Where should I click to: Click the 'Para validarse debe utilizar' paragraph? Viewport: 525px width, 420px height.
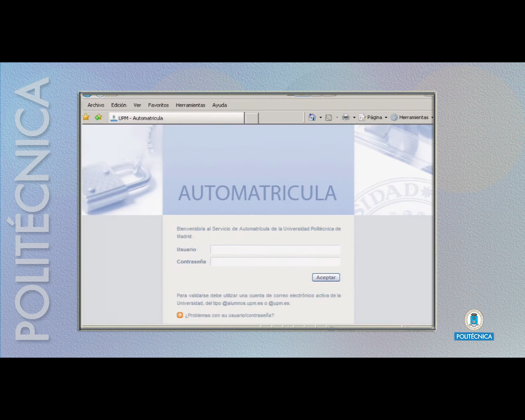coord(259,299)
